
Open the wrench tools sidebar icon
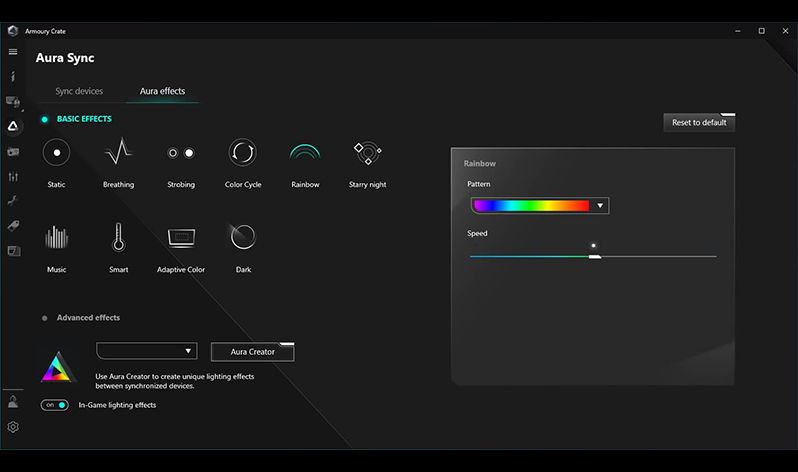pyautogui.click(x=13, y=201)
